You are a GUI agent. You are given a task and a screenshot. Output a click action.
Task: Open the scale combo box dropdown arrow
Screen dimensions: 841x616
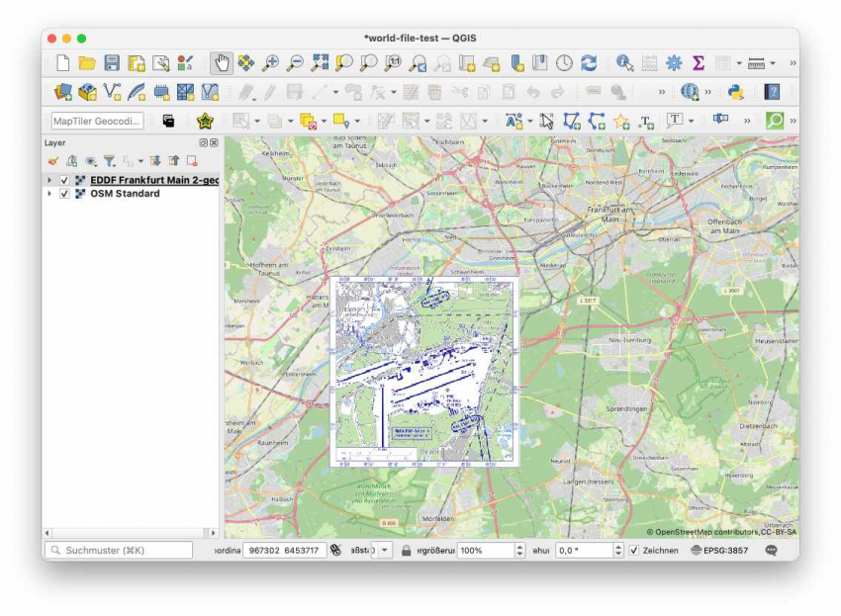tap(385, 551)
